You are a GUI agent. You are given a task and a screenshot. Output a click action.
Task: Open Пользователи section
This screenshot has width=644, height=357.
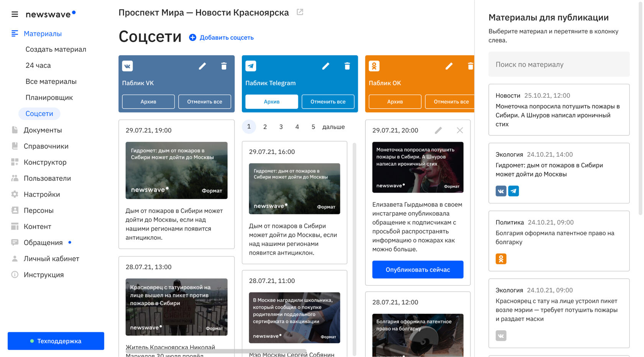coord(47,178)
